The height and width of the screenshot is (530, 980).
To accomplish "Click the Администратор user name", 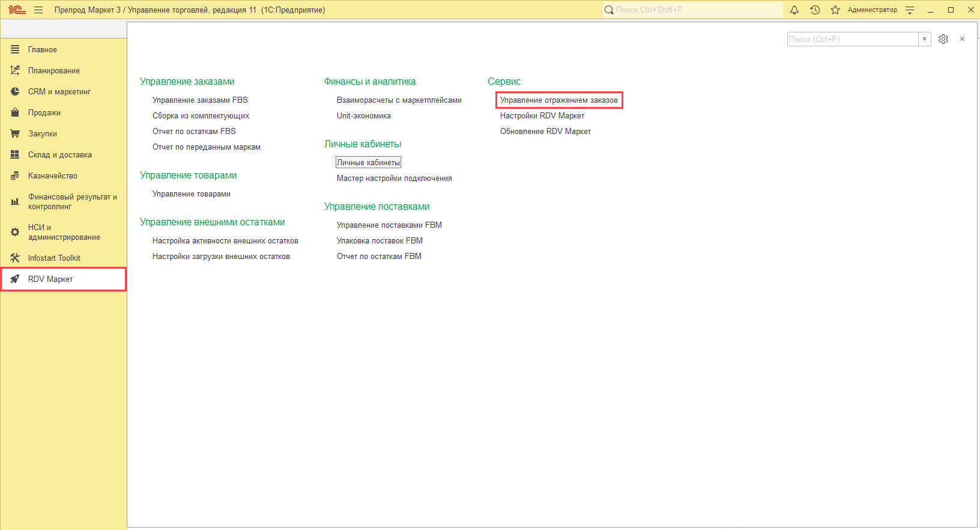I will pyautogui.click(x=872, y=10).
